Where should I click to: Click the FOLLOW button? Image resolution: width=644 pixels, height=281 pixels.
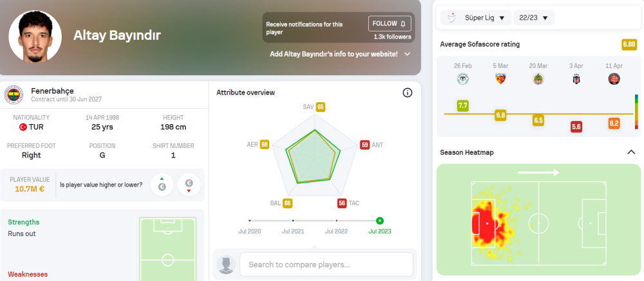[390, 24]
